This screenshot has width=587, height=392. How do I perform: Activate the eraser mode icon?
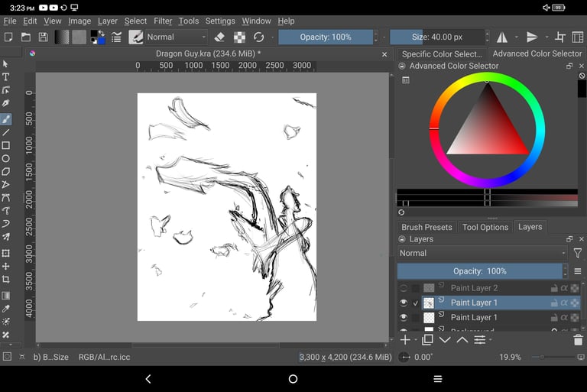tap(219, 37)
